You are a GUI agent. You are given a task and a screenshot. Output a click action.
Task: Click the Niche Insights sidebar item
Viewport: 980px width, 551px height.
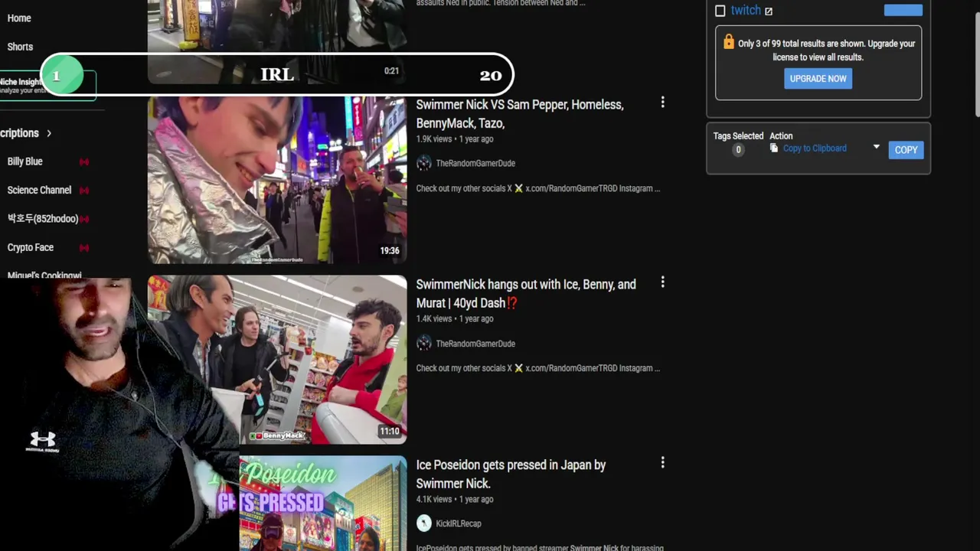tap(47, 86)
